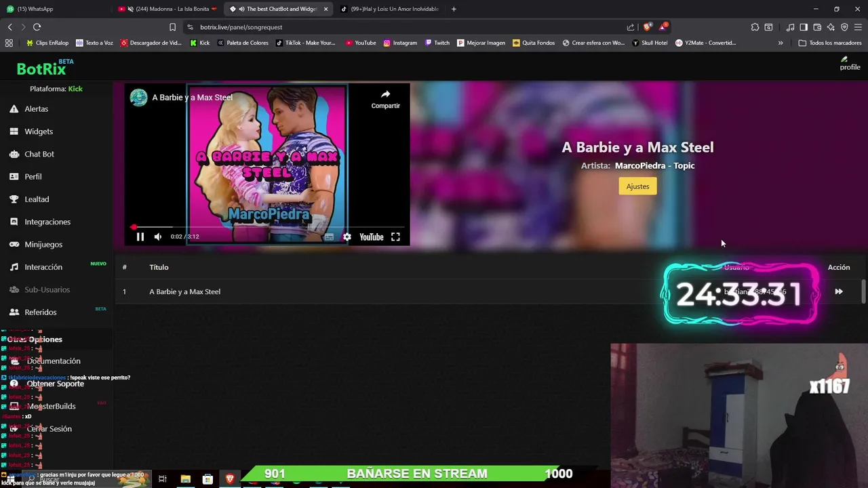
Task: Click the Acción column header
Action: tap(839, 267)
